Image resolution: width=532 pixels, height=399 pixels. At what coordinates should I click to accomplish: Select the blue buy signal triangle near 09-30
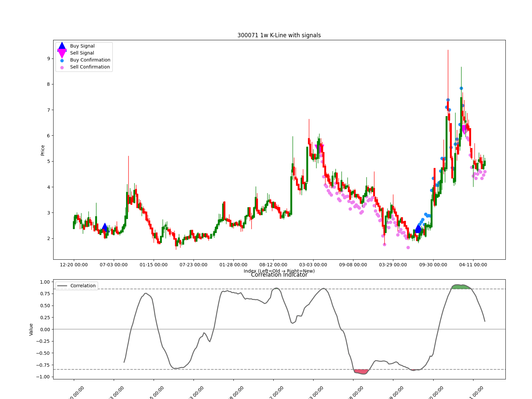[418, 229]
